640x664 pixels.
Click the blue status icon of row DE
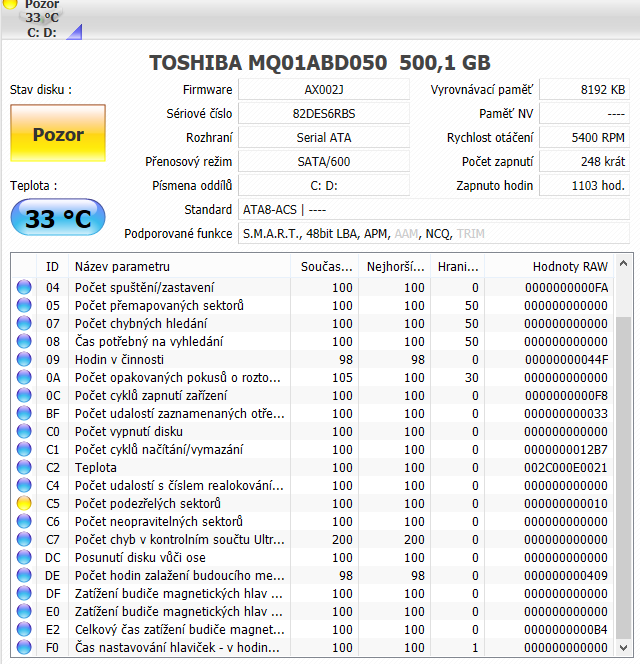pos(24,575)
